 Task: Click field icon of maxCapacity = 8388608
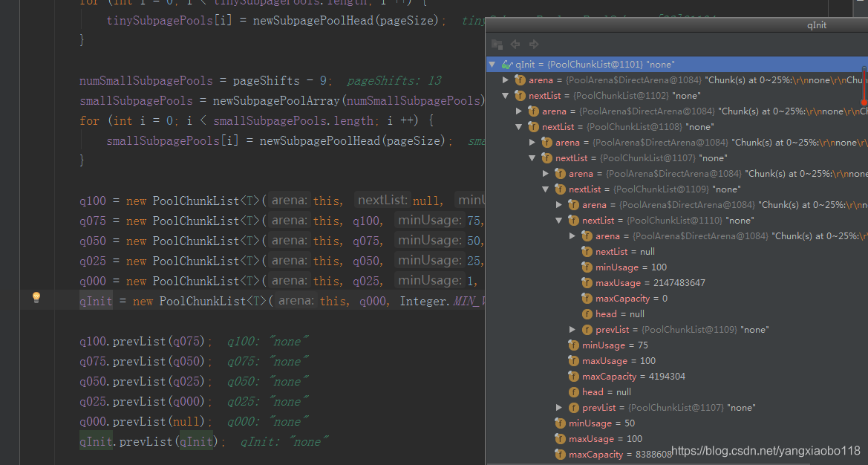point(560,455)
